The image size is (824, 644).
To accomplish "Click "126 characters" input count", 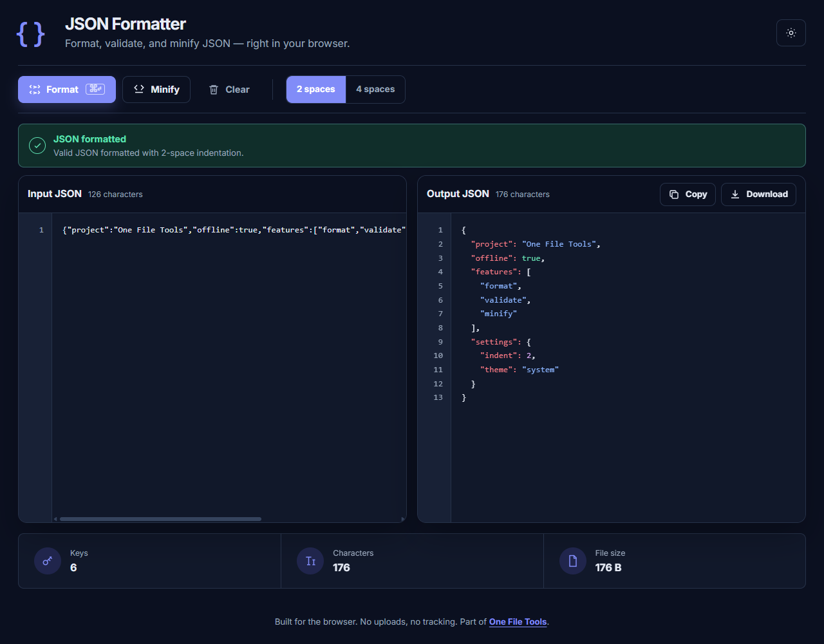I will coord(115,194).
